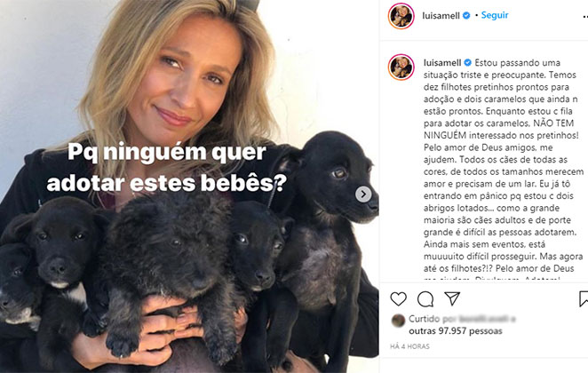Click small avatar of the liker

click(x=398, y=320)
